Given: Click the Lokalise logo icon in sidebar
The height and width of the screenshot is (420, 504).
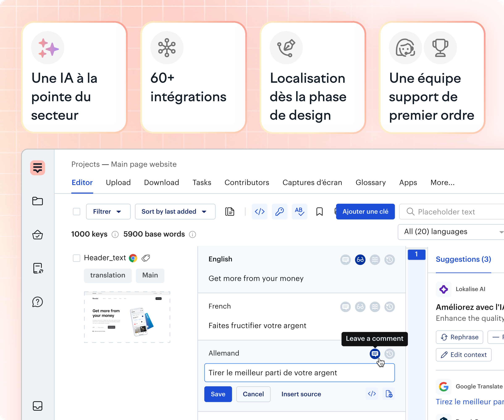Looking at the screenshot, I should click(37, 168).
